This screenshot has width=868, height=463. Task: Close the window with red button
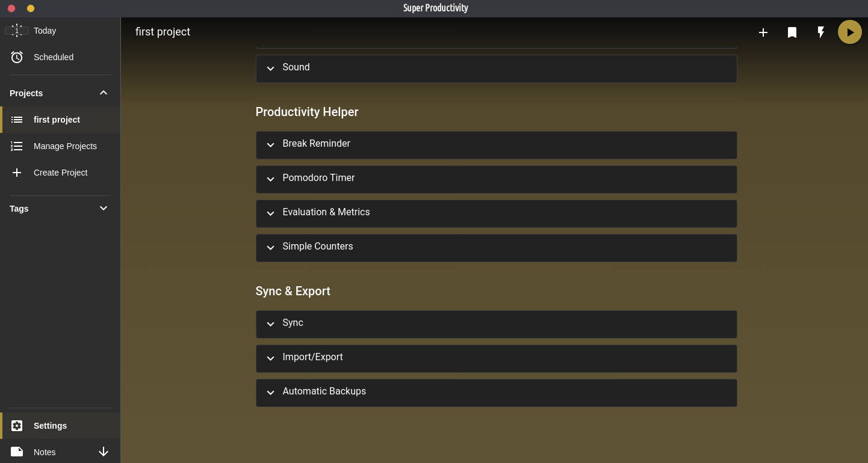(x=11, y=8)
